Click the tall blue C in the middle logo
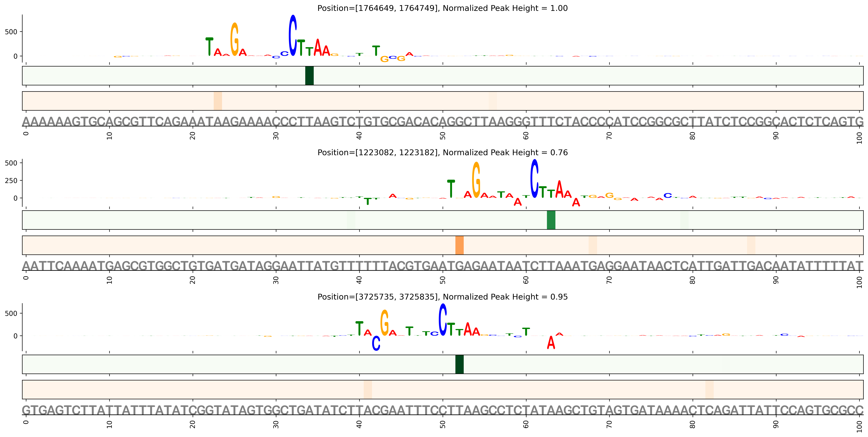 coord(534,178)
